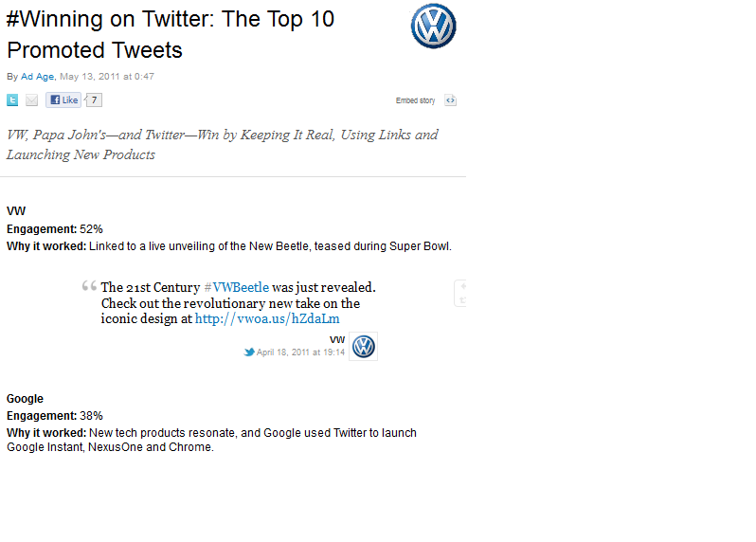The image size is (756, 542).
Task: Click the faded reply arrow beside the tweet
Action: tap(462, 286)
